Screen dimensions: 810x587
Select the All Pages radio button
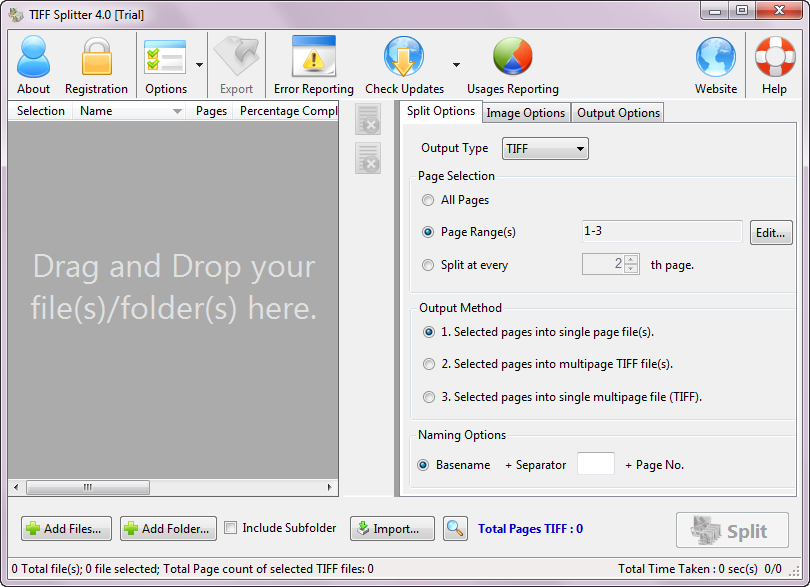click(x=429, y=200)
